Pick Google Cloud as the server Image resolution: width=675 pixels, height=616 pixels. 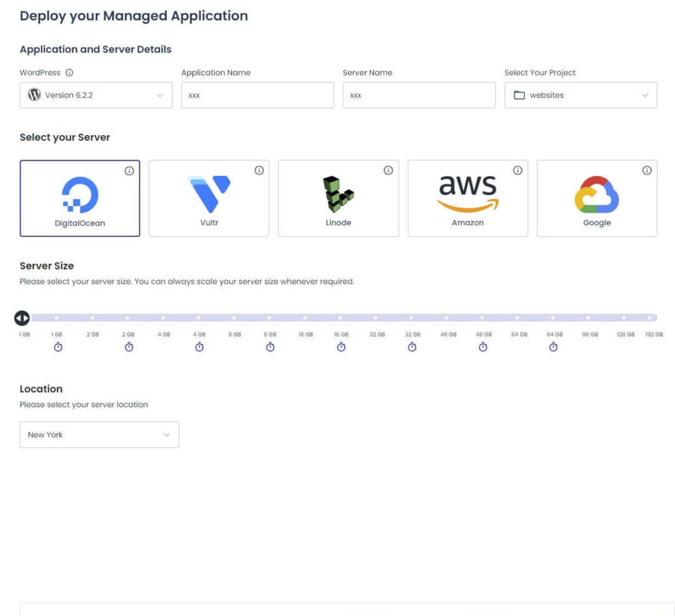coord(597,199)
